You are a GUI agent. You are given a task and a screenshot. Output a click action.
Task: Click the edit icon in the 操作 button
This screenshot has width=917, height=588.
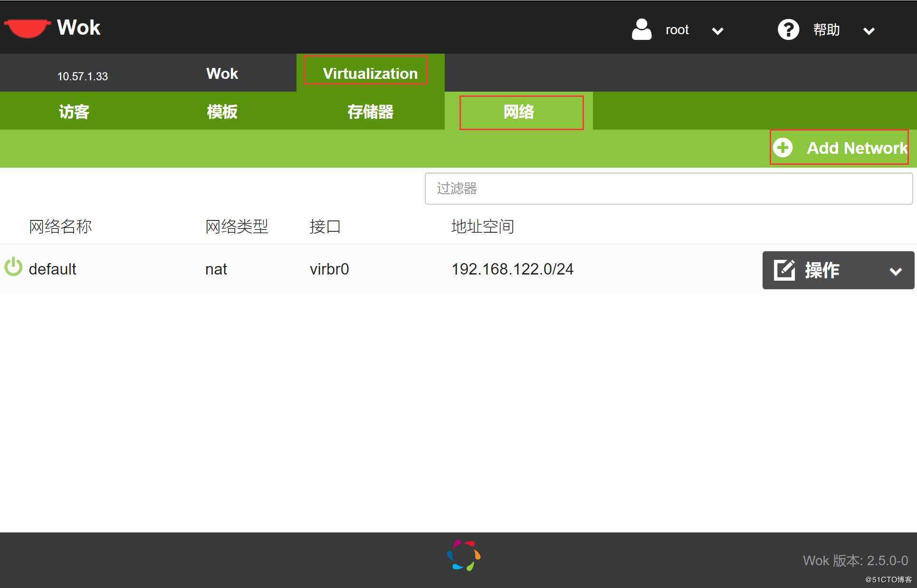pos(784,270)
